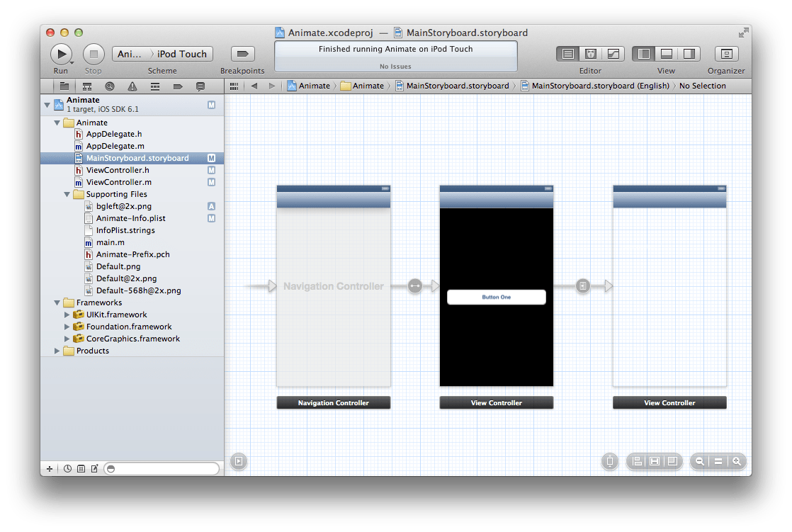
Task: Select the Version editor mode
Action: point(613,54)
